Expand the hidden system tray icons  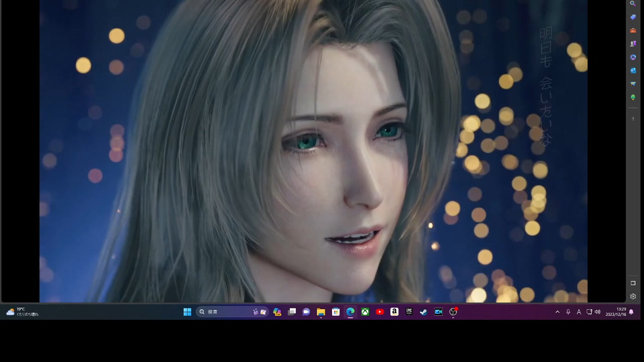click(x=557, y=312)
